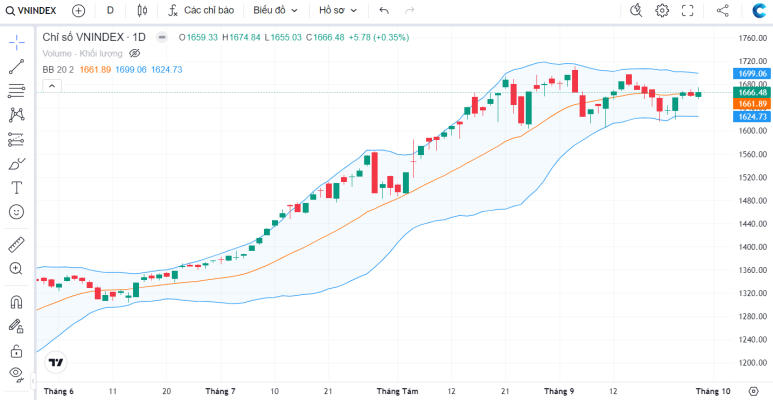773x400 pixels.
Task: Toggle lock all drawing tools
Action: 16,351
